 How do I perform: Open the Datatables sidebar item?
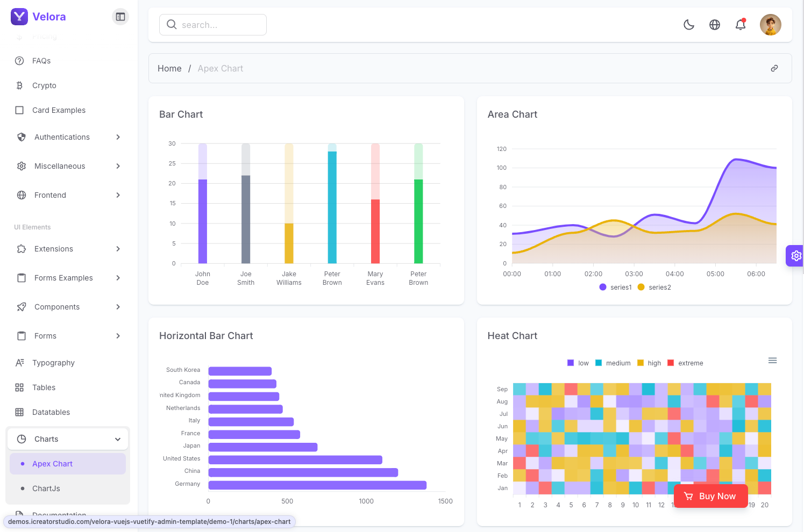pos(51,412)
